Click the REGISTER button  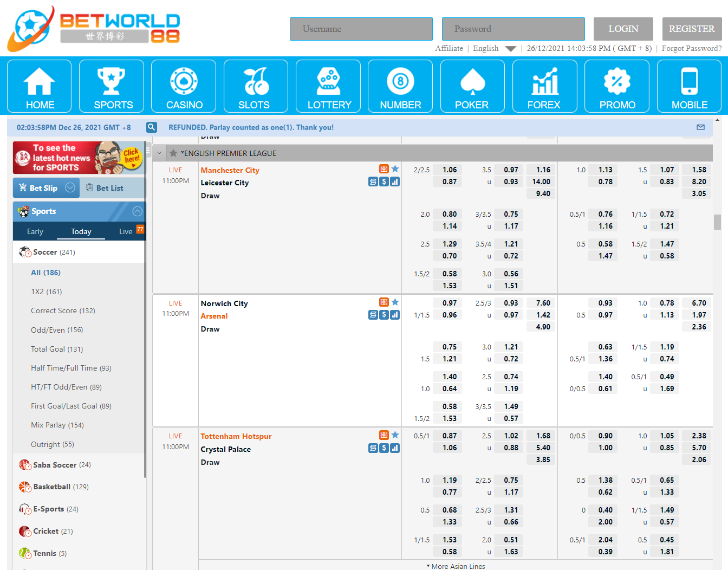click(x=691, y=29)
